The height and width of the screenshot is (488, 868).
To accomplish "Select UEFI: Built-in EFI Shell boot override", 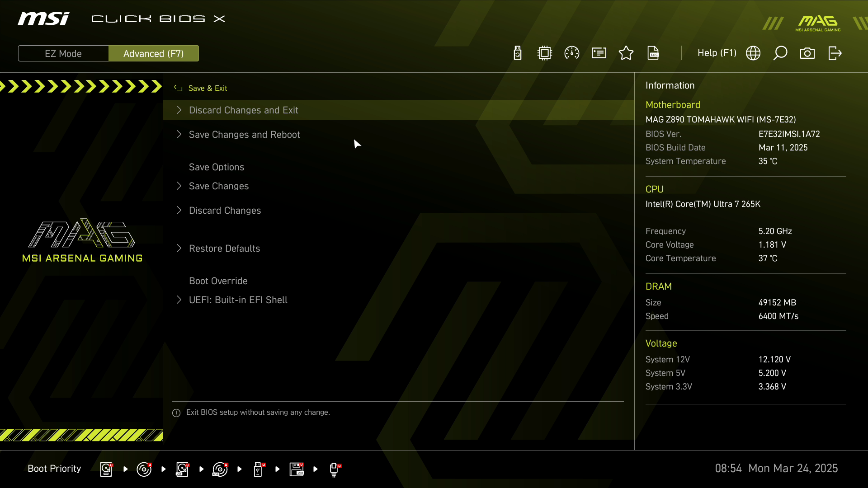I will [x=238, y=300].
